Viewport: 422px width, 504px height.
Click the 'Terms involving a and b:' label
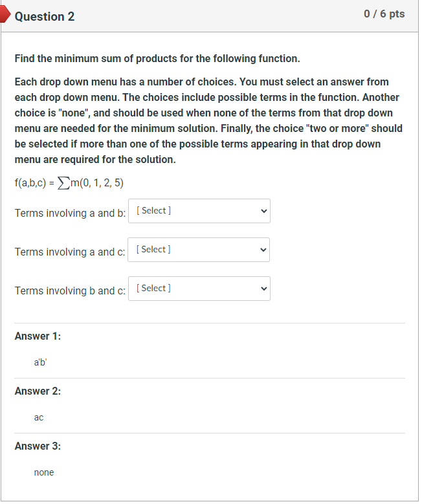click(70, 214)
